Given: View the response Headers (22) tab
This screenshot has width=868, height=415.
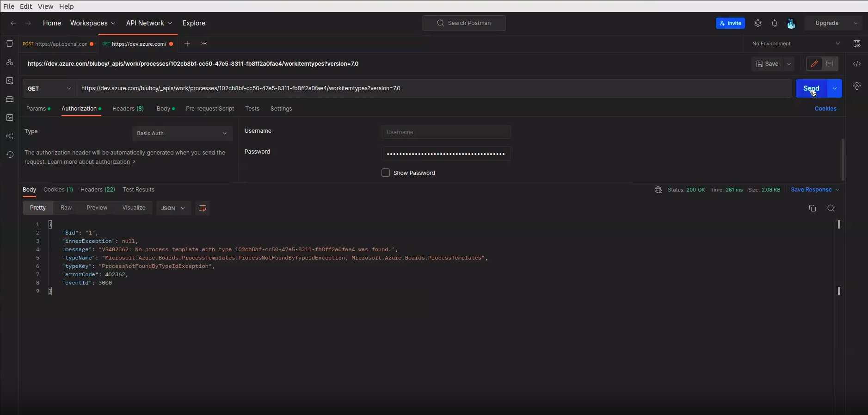Looking at the screenshot, I should click(x=98, y=190).
